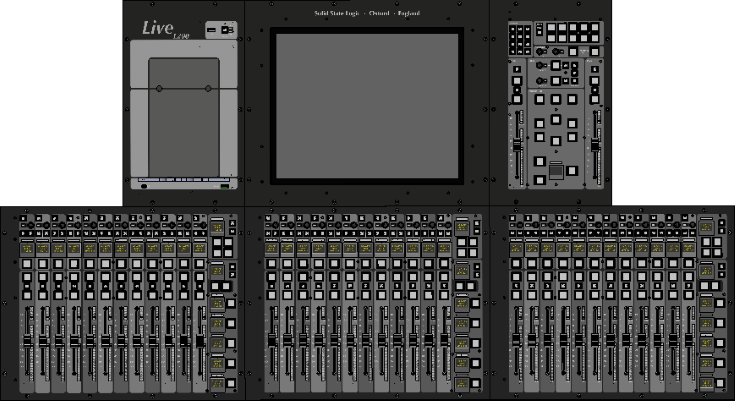
Task: Click channel one's big button below its display, left tile
Action: click(x=27, y=264)
